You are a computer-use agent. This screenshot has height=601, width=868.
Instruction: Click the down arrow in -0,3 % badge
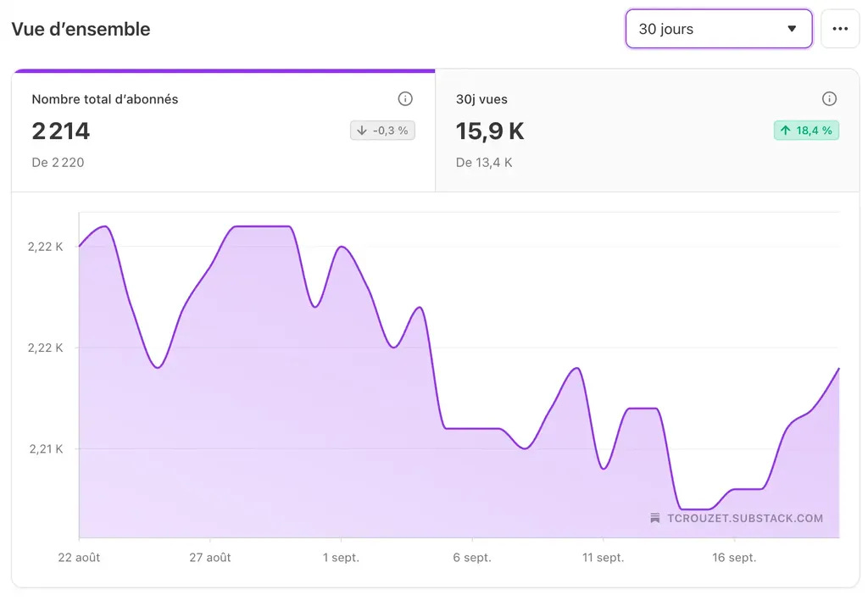pyautogui.click(x=363, y=131)
